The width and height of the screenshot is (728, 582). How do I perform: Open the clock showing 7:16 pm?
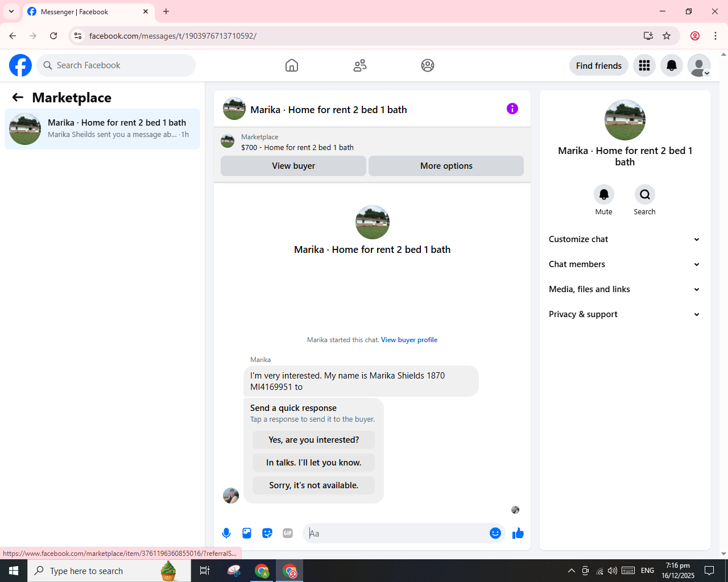point(678,571)
